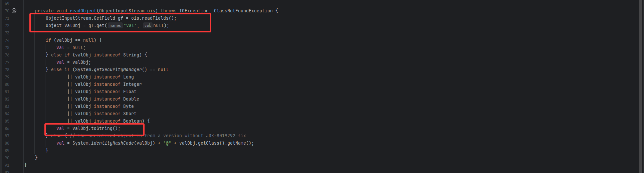
Task: Click IOException in the method signature
Action: click(x=194, y=11)
